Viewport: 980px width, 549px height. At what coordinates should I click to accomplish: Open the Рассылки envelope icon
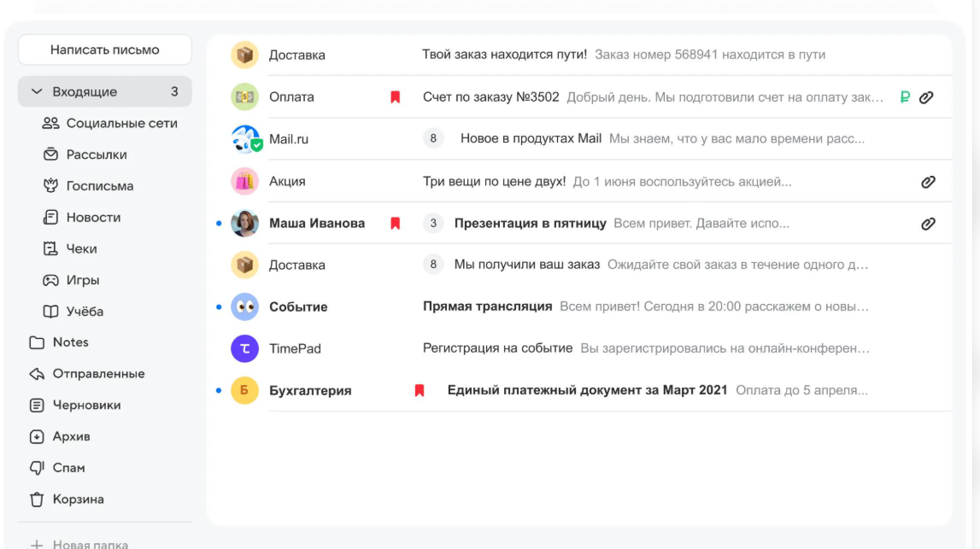(x=50, y=155)
